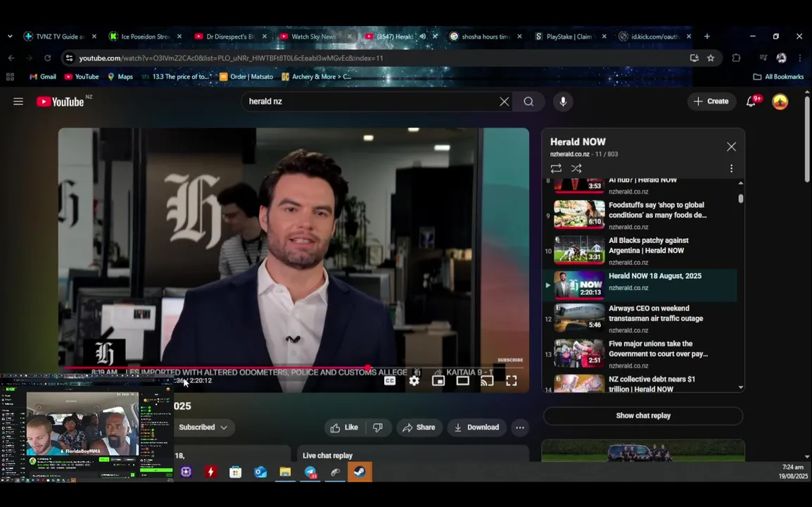The image size is (812, 507).
Task: Toggle loop playlist
Action: coord(556,168)
